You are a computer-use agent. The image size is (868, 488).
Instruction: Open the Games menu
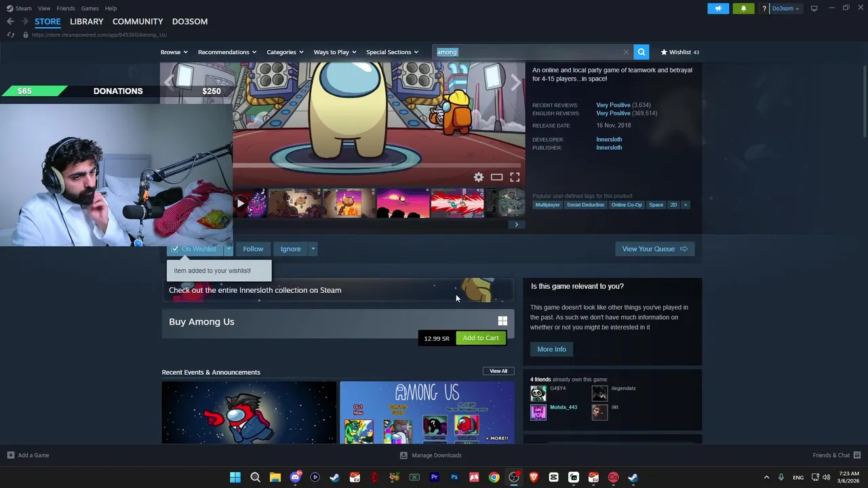90,8
